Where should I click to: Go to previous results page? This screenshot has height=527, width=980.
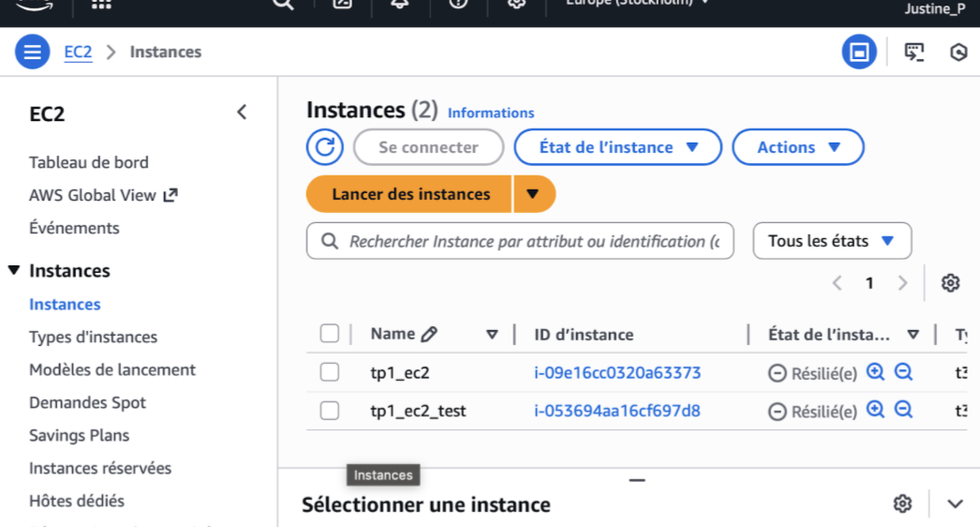pos(837,283)
